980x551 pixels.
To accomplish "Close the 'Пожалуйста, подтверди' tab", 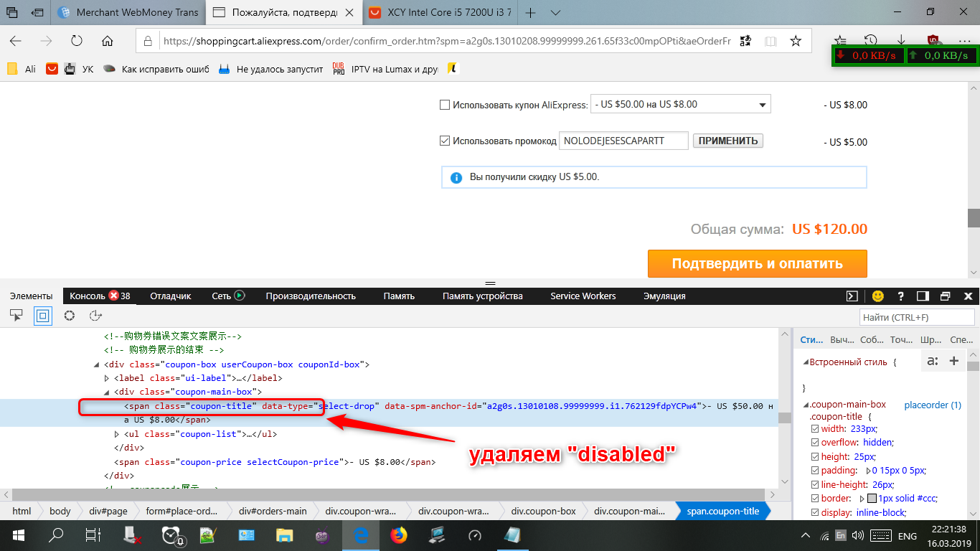I will pos(350,12).
